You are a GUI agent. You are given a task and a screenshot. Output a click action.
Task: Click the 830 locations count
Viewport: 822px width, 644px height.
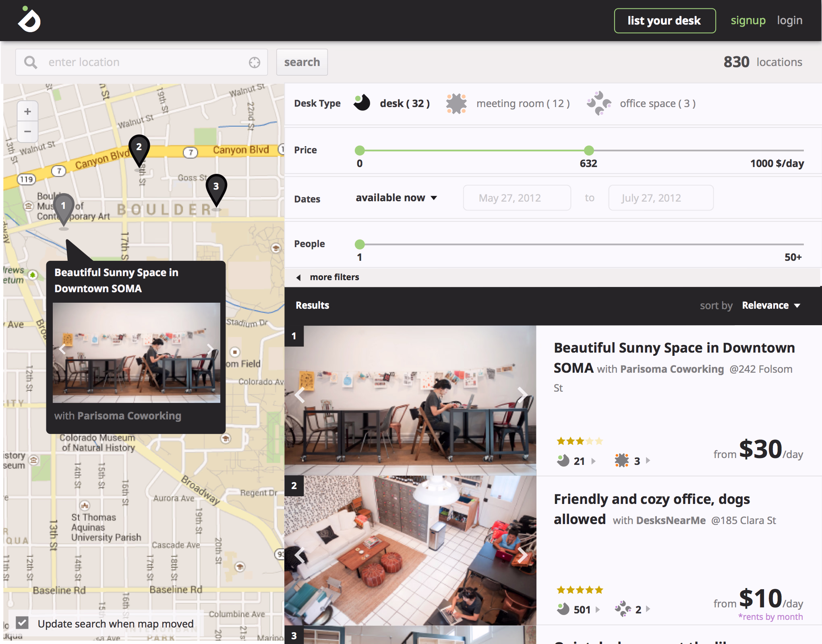click(763, 62)
